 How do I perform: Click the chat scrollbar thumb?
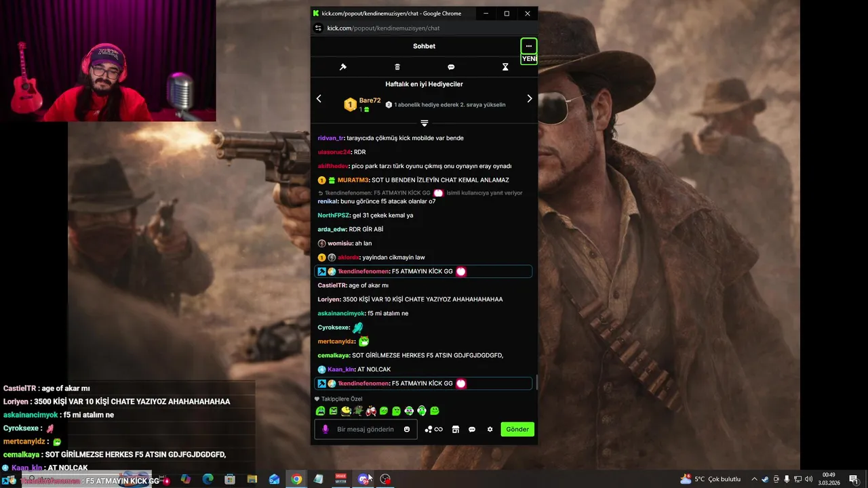pos(536,383)
